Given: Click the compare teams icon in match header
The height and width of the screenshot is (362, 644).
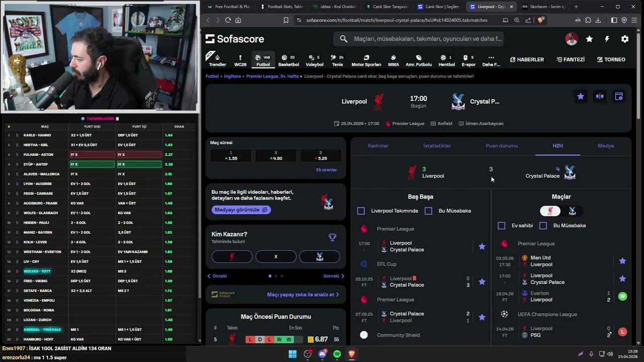Looking at the screenshot, I should point(600,97).
